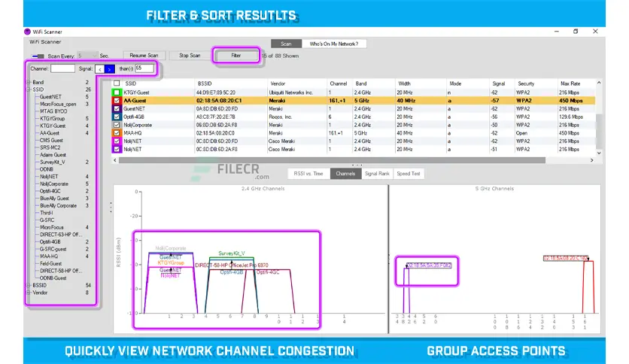Uncheck the AA-Guest network checkbox
Image resolution: width=629 pixels, height=364 pixels.
[117, 100]
